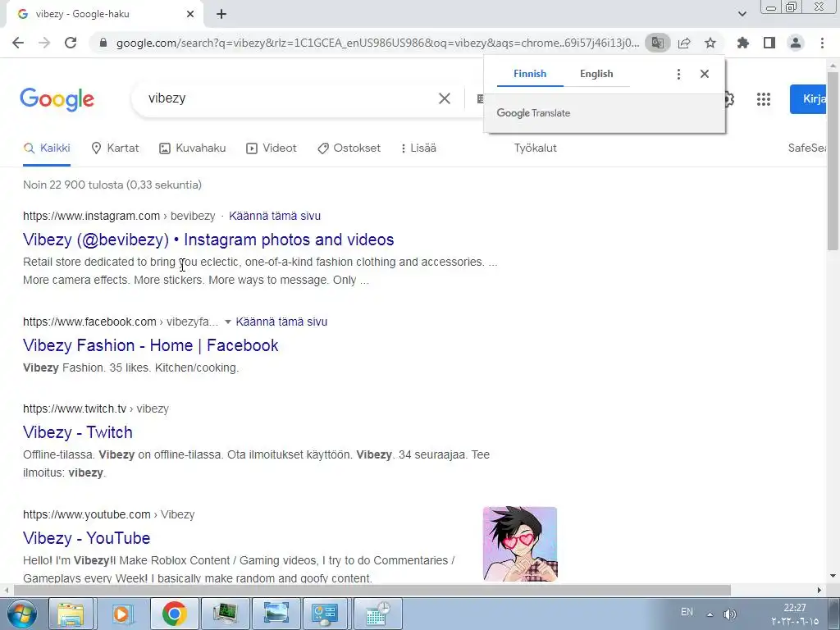Reload the current page
Viewport: 840px width, 630px height.
click(x=71, y=43)
